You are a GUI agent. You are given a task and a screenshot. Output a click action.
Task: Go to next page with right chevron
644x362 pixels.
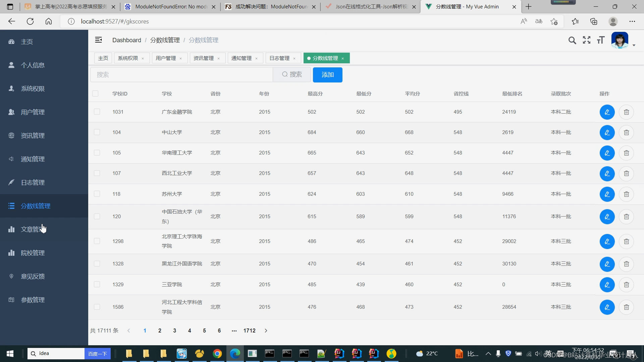(266, 331)
